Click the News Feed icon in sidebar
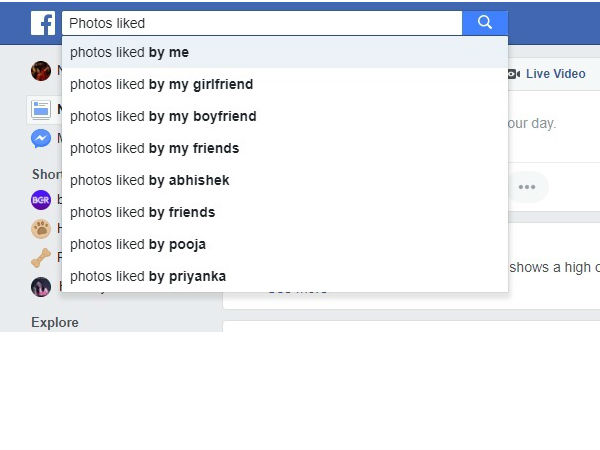 [x=41, y=110]
